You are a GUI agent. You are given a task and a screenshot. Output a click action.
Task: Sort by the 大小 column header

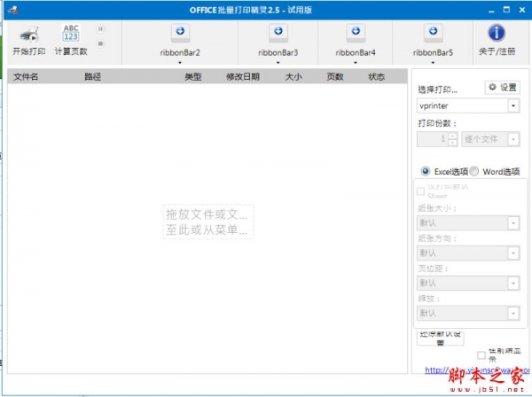click(x=293, y=76)
